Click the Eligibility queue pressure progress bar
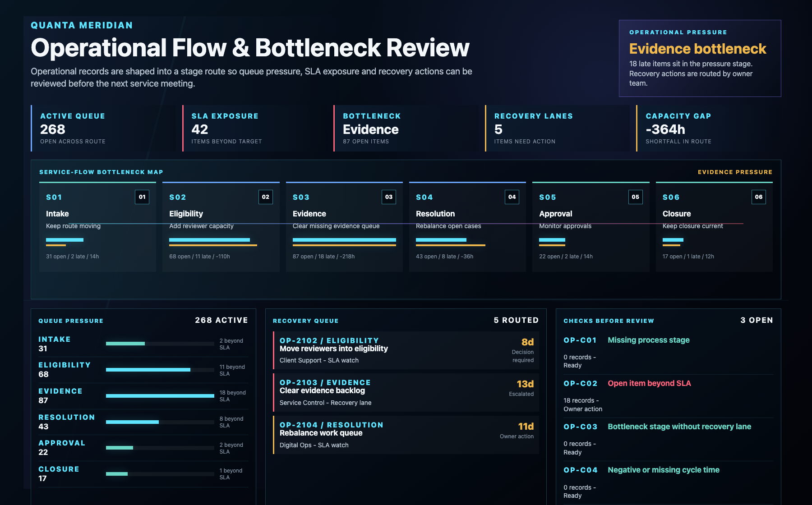The width and height of the screenshot is (812, 505). click(x=160, y=370)
